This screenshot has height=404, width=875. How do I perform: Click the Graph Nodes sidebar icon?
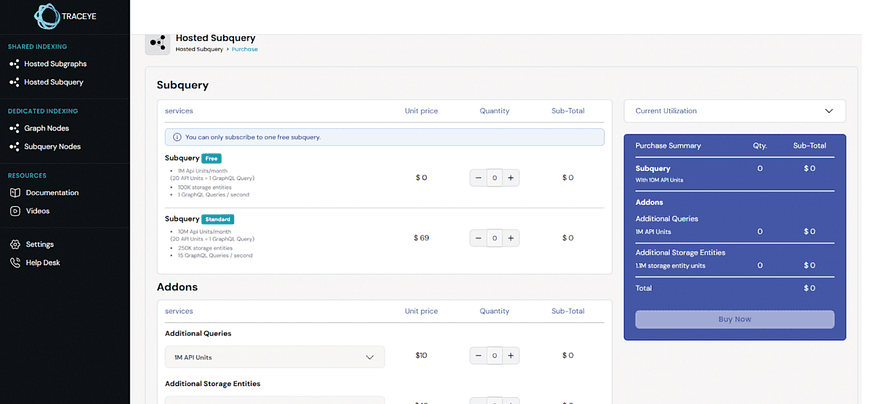(15, 128)
